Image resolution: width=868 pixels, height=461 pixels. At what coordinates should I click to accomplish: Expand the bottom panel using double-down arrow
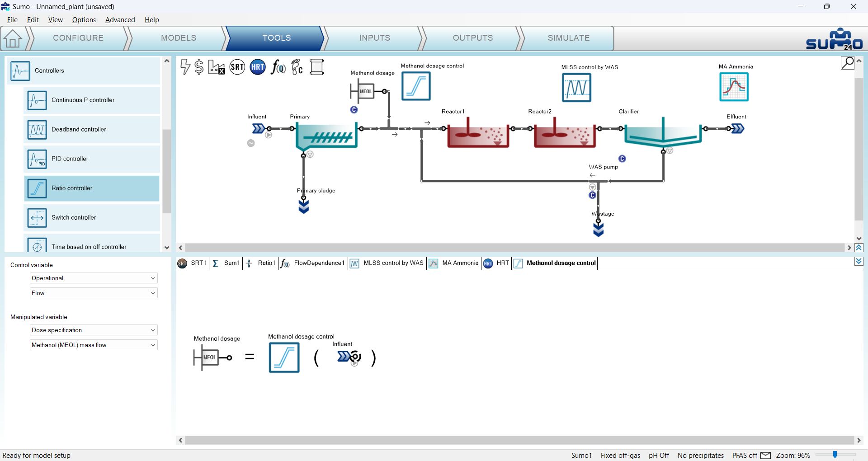pos(859,261)
